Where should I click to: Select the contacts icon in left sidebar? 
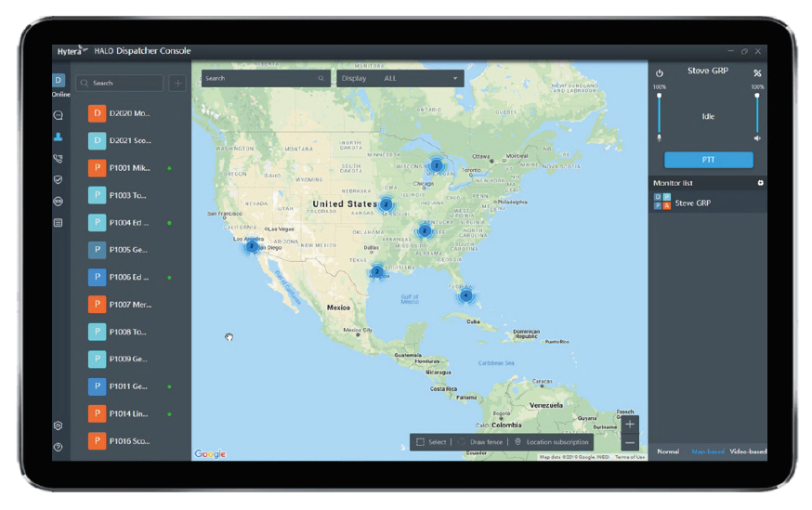click(x=58, y=137)
